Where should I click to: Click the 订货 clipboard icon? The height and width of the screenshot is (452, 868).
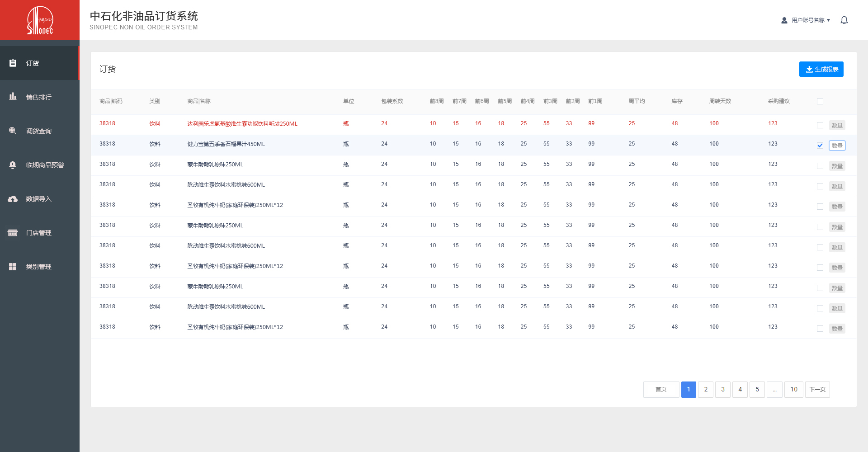pyautogui.click(x=13, y=63)
